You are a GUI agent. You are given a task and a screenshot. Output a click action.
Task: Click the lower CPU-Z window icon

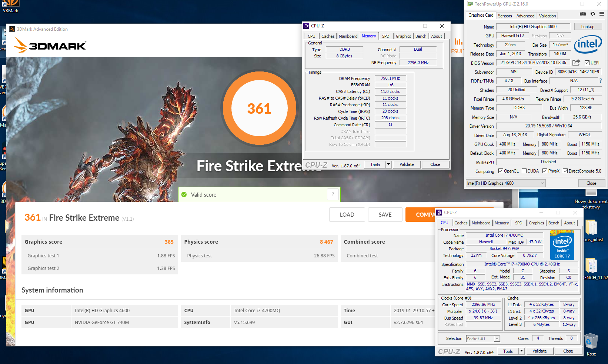click(439, 213)
